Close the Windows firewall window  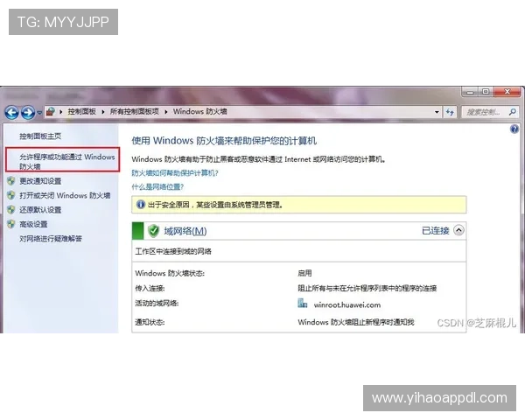(x=507, y=92)
